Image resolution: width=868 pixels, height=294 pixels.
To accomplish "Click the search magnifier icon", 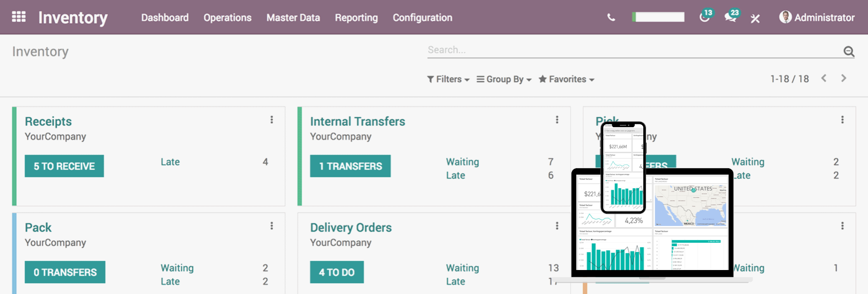I will 849,51.
